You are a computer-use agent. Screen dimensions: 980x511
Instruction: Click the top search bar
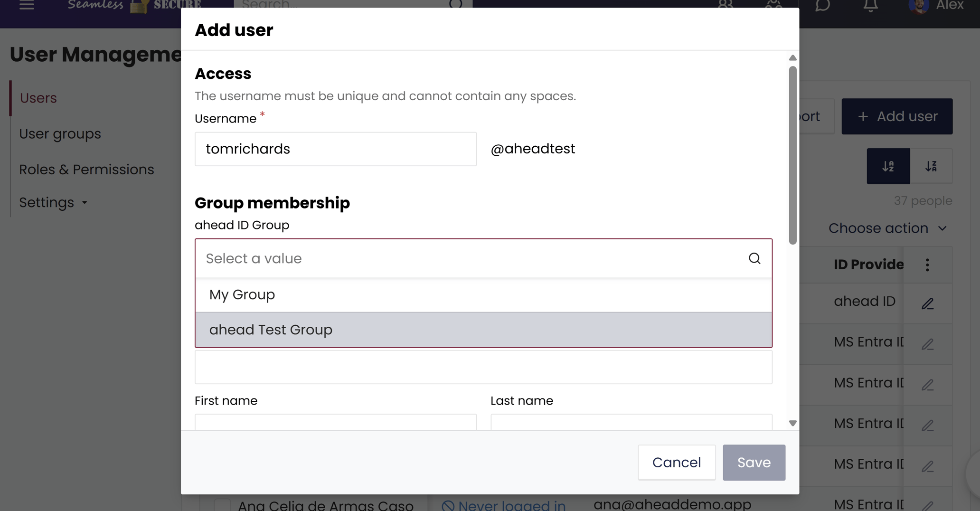(353, 4)
